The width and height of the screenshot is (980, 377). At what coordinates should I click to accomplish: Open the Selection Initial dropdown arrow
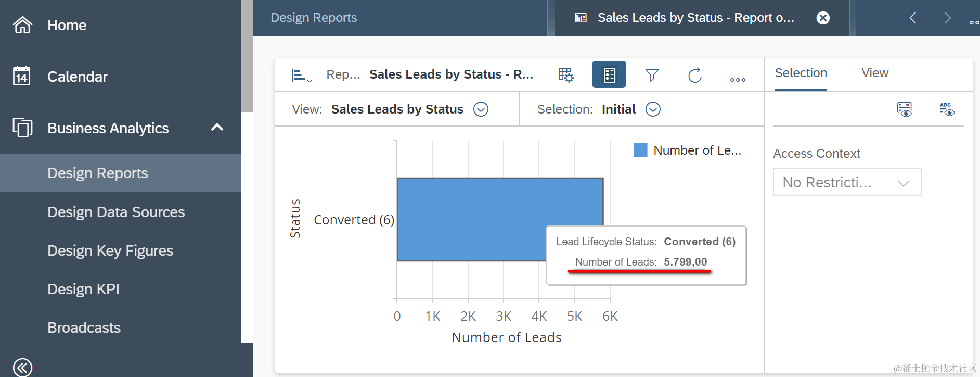click(x=653, y=109)
